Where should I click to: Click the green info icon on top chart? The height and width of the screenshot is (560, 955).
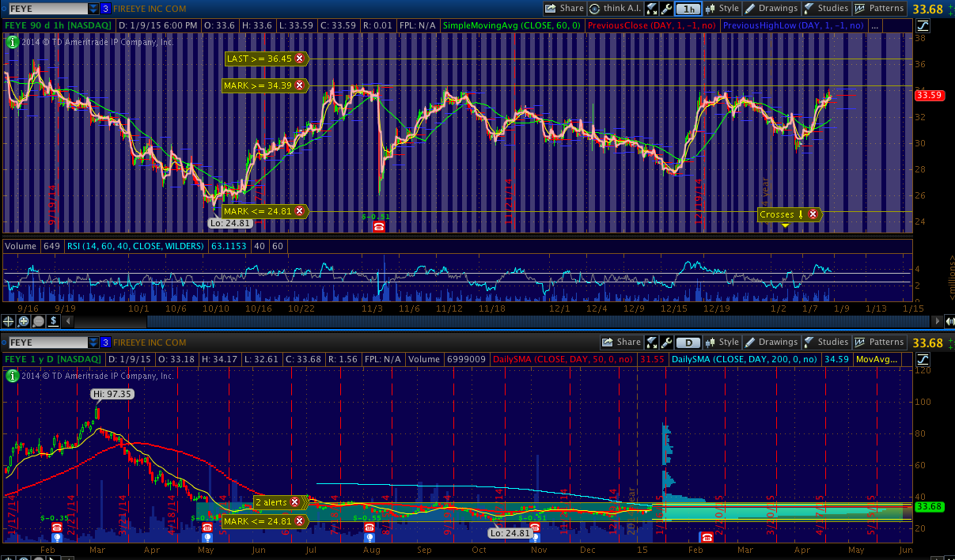pos(11,42)
